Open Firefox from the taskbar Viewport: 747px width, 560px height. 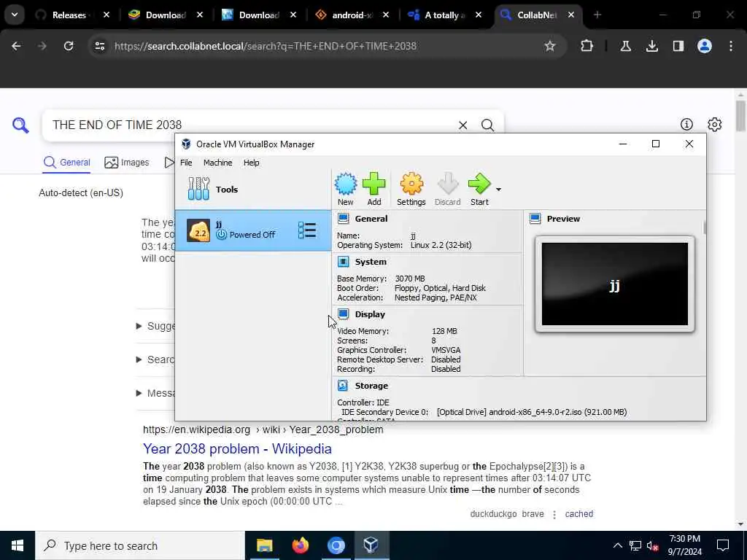[x=300, y=545]
